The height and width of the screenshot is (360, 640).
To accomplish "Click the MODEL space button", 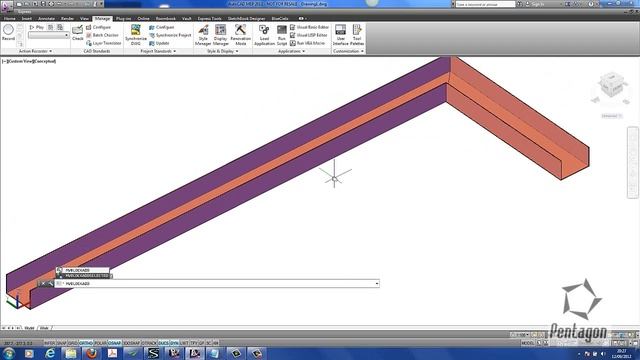I will tap(527, 343).
